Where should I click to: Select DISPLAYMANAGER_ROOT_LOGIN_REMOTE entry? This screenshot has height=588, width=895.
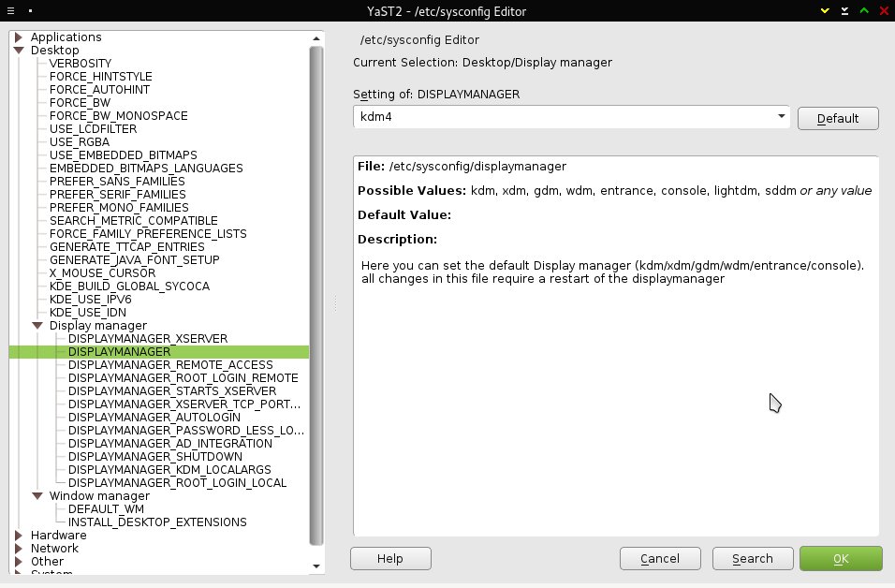point(183,378)
